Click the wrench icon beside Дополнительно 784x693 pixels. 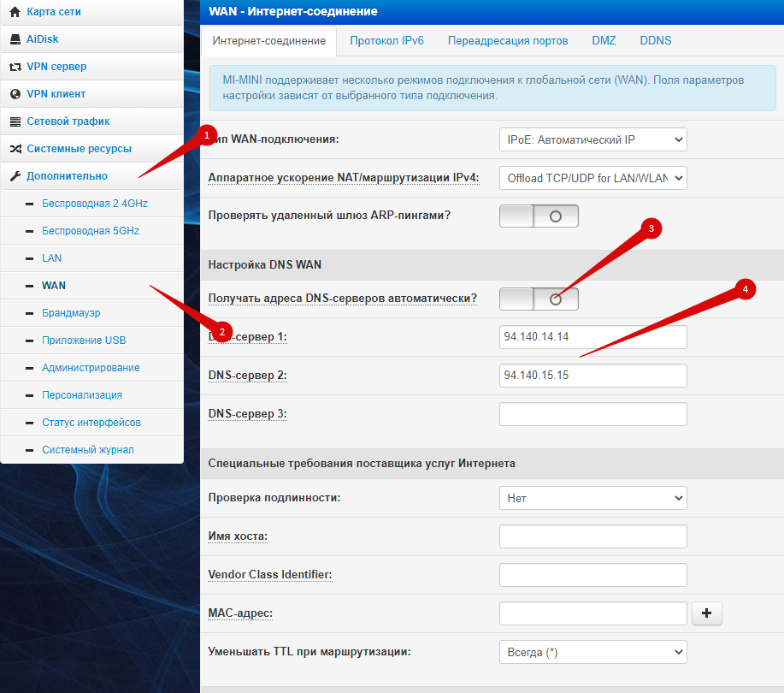(15, 176)
